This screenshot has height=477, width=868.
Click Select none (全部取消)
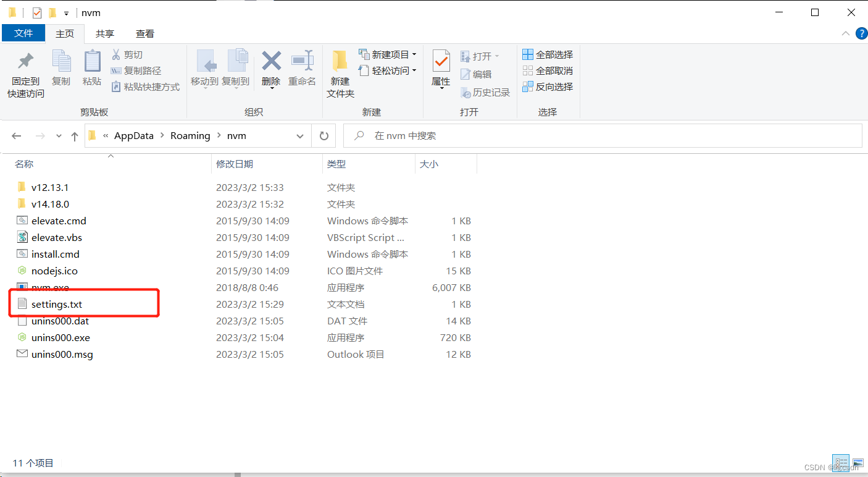click(548, 71)
